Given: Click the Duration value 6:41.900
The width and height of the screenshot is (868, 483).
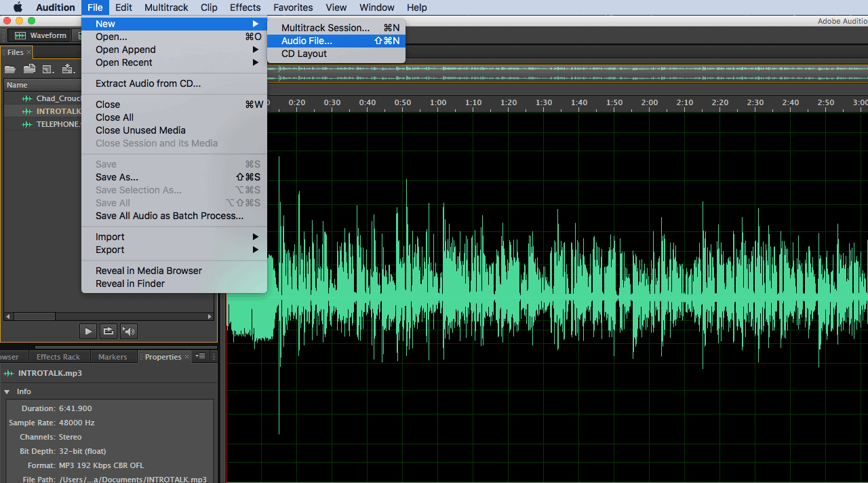Looking at the screenshot, I should pyautogui.click(x=75, y=408).
